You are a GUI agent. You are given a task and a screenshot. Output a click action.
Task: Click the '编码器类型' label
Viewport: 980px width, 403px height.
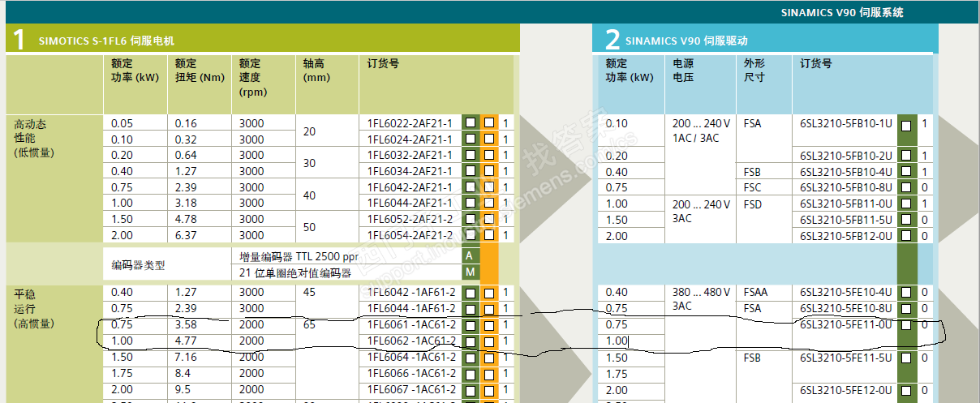tap(138, 264)
